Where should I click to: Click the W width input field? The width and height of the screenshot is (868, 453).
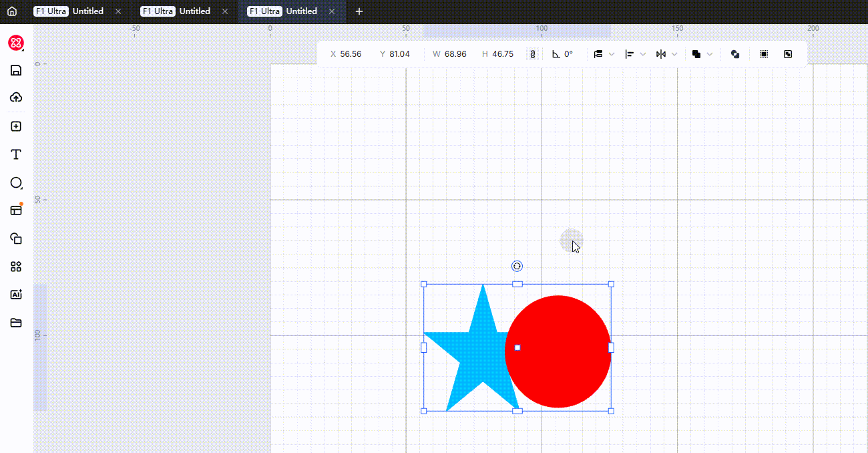[x=455, y=54]
